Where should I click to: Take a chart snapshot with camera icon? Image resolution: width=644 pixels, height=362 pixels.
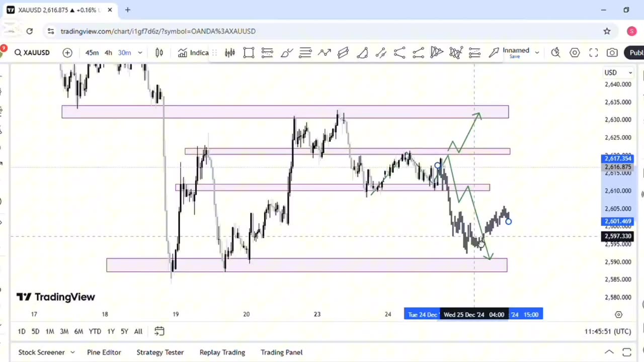612,53
